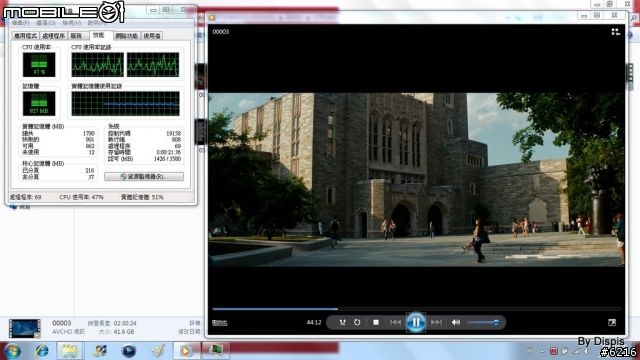The width and height of the screenshot is (640, 360).
Task: Click the 44:12 elapsed time display
Action: tap(314, 322)
